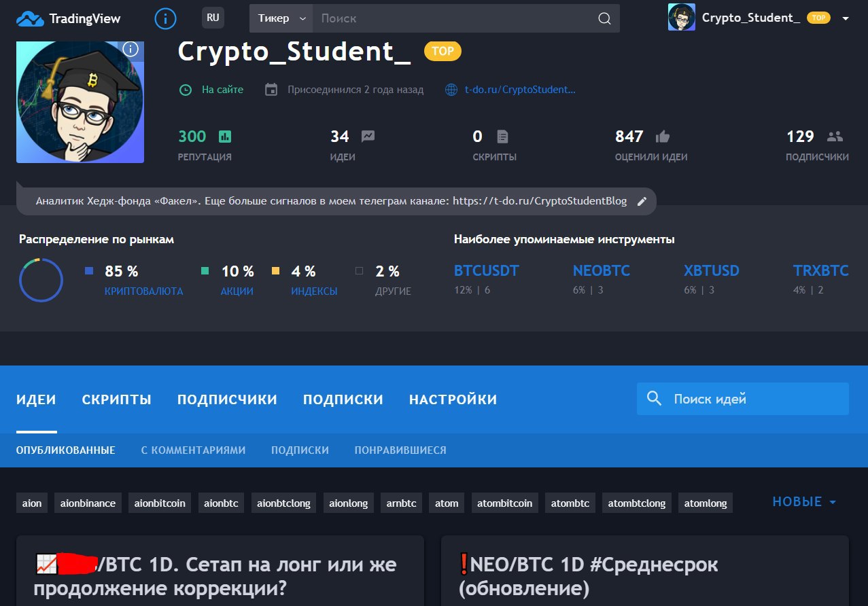Switch to the СКРИПТЫ tab

(117, 399)
